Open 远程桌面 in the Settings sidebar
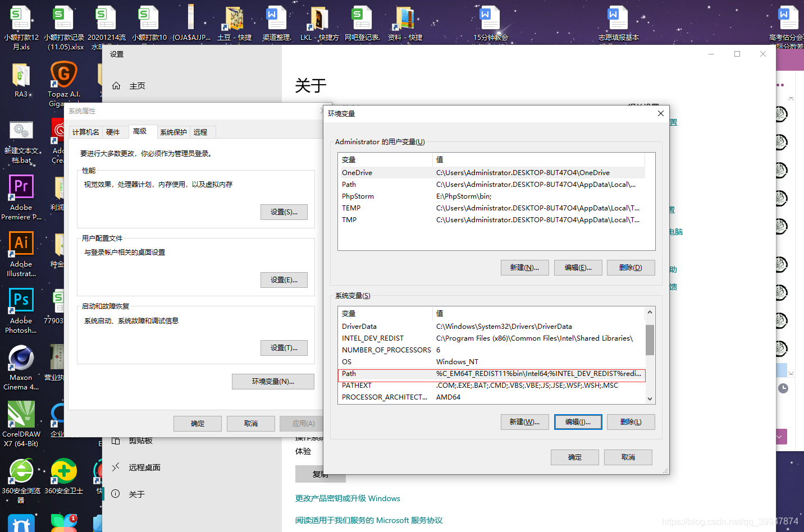The width and height of the screenshot is (804, 532). [144, 467]
